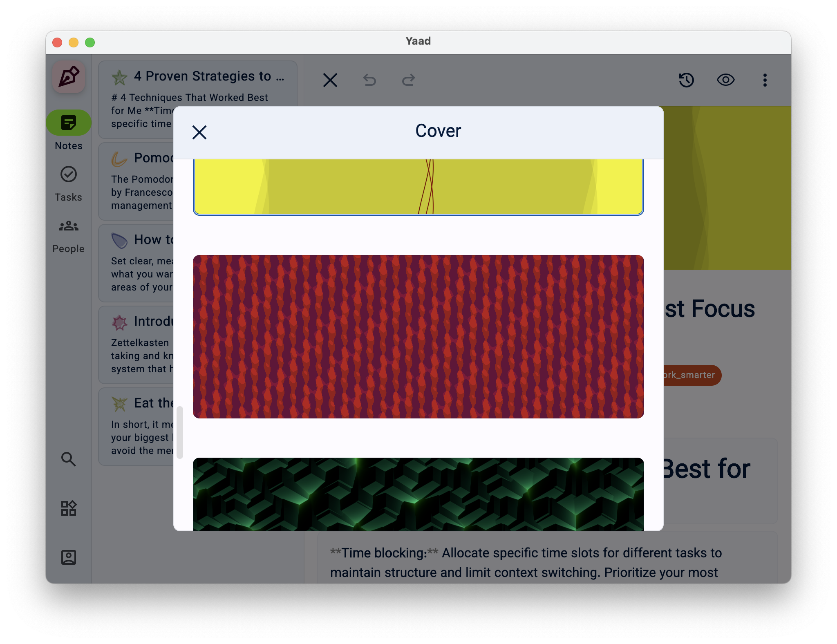Open the Notes section
837x644 pixels.
point(68,131)
